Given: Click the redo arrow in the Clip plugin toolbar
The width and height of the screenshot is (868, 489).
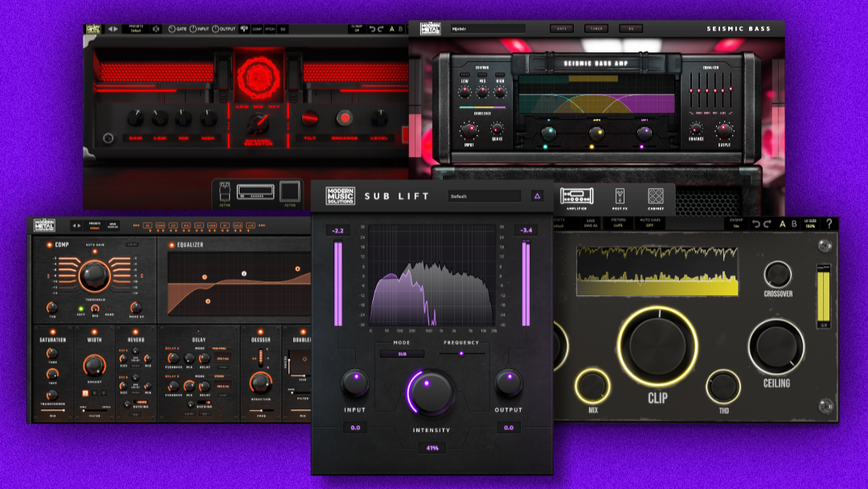Looking at the screenshot, I should point(768,224).
